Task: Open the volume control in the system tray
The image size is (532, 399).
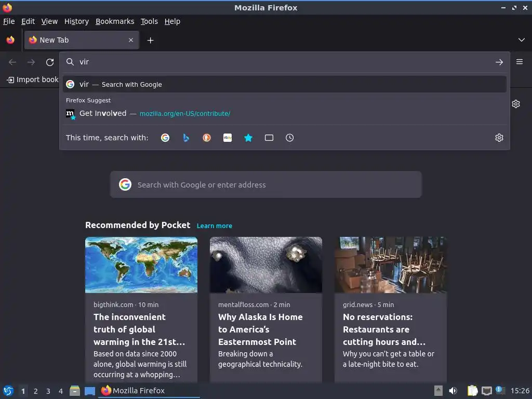Action: pyautogui.click(x=453, y=391)
